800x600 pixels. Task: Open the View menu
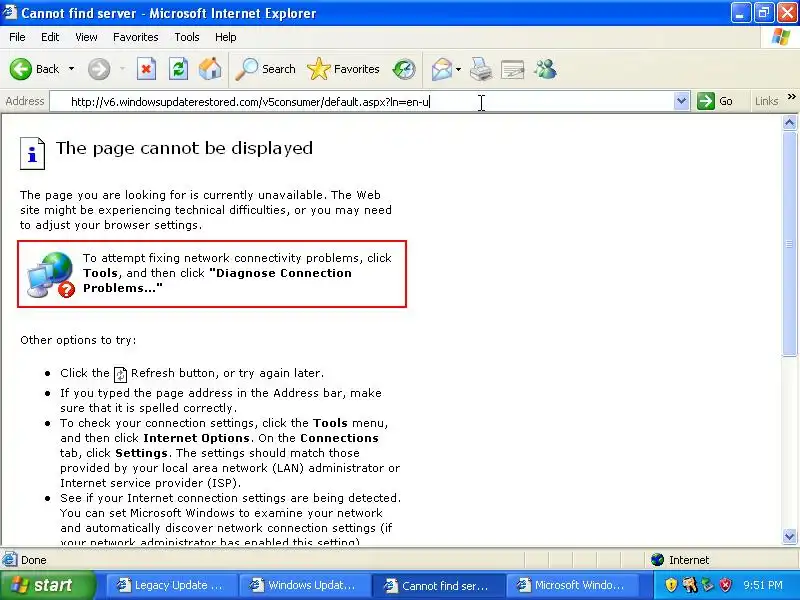point(86,37)
